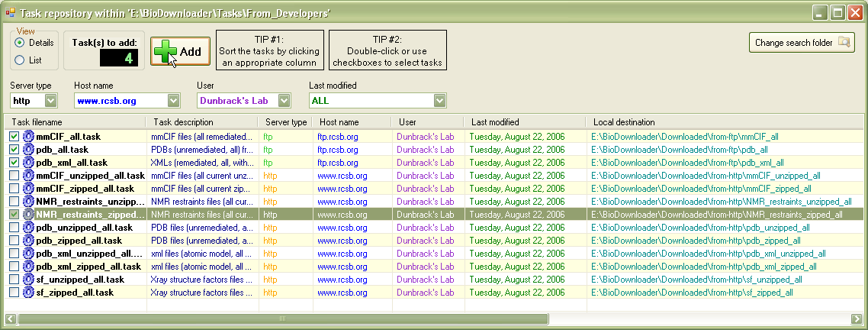Open the Last modified filter dropdown
The height and width of the screenshot is (330, 868).
439,100
